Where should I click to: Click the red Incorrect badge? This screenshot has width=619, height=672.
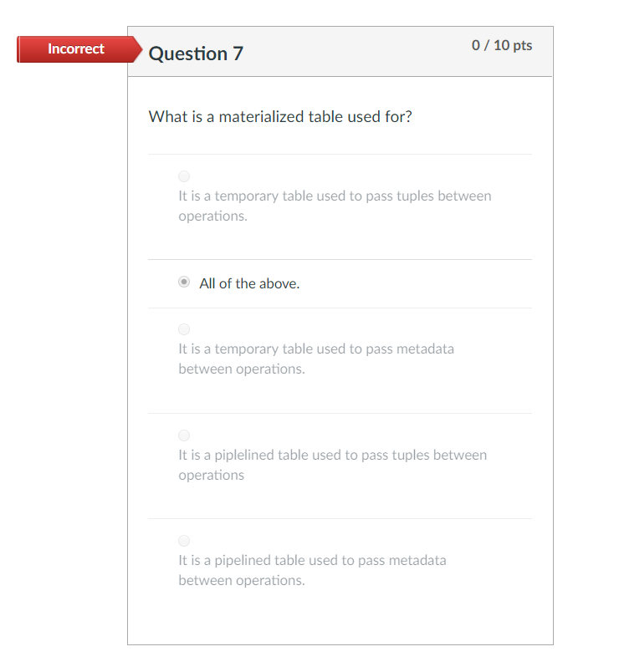tap(75, 49)
